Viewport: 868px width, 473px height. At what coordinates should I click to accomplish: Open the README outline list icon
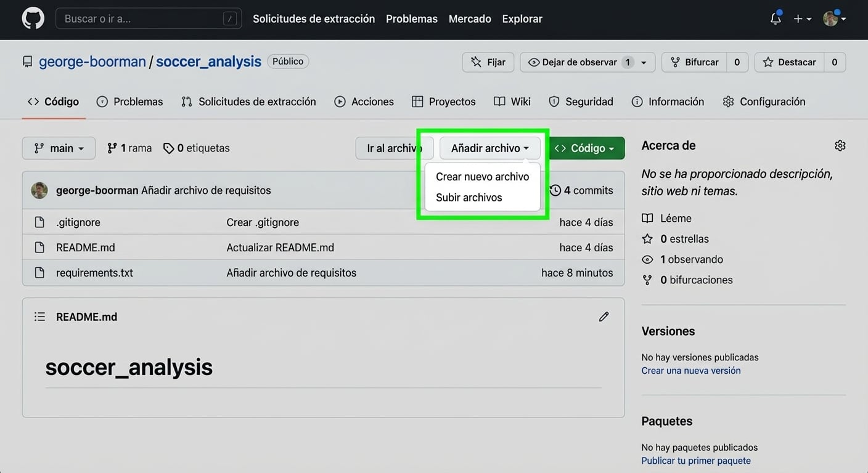pyautogui.click(x=39, y=317)
